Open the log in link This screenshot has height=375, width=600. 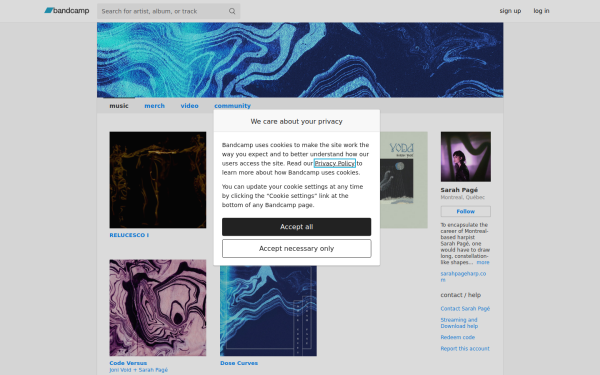[x=541, y=11]
